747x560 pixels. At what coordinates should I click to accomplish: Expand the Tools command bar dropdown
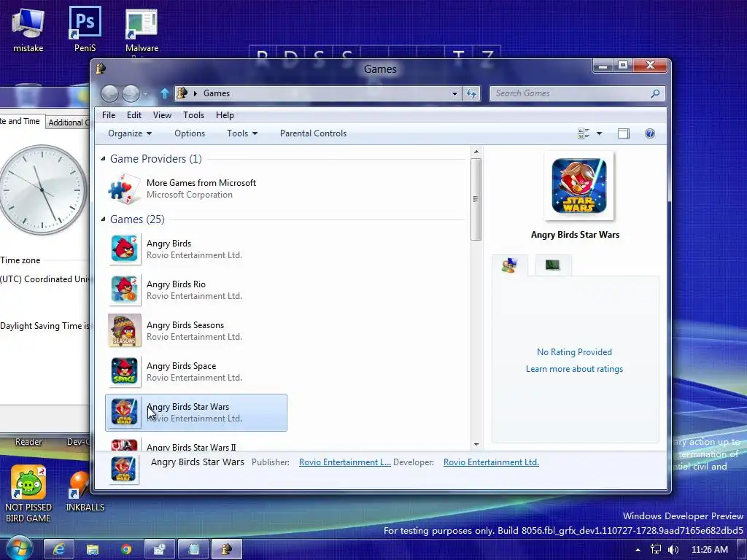tap(242, 133)
